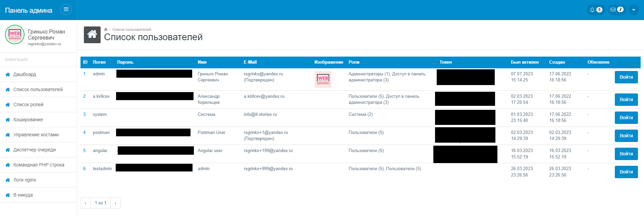Open Диспетчер очереди menu item

click(x=34, y=150)
